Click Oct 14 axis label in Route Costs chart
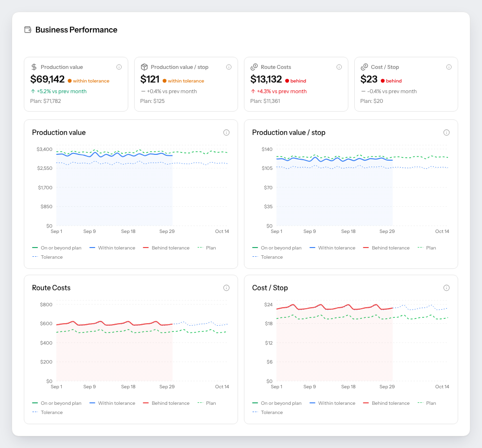 point(222,387)
